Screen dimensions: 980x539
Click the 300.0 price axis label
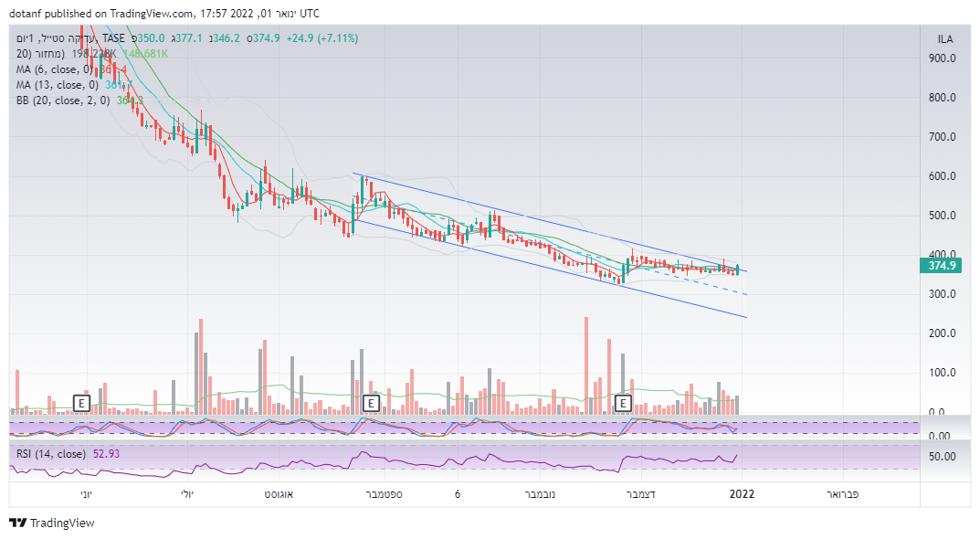pos(942,294)
